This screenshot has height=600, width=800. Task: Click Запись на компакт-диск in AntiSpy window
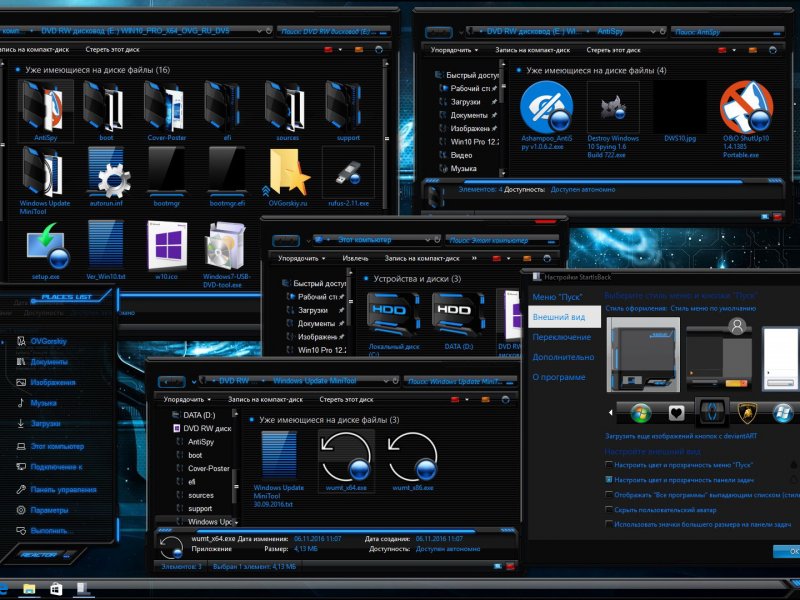coord(533,50)
